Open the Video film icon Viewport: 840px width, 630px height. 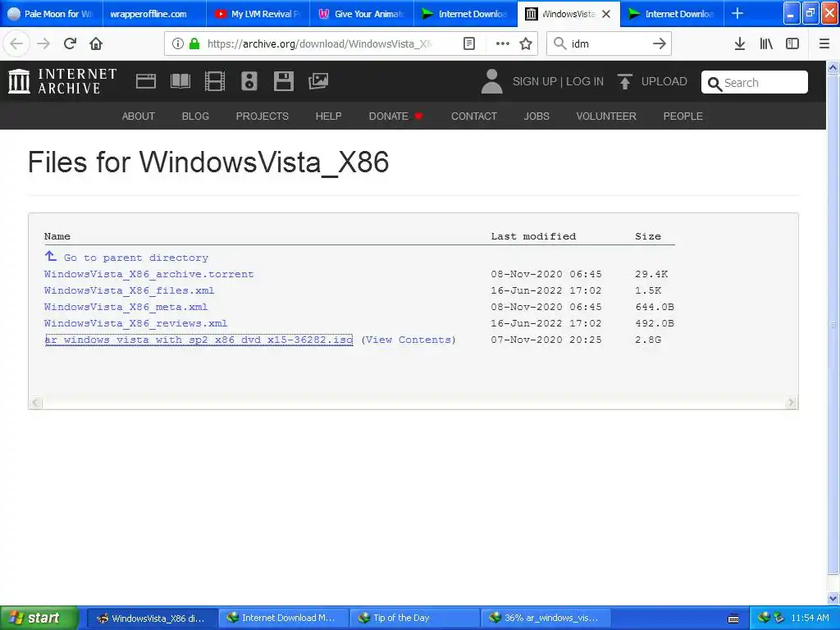pos(215,81)
